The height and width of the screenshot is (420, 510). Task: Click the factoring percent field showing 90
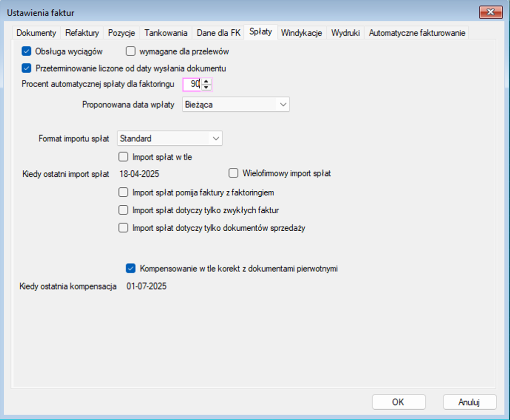pyautogui.click(x=192, y=84)
